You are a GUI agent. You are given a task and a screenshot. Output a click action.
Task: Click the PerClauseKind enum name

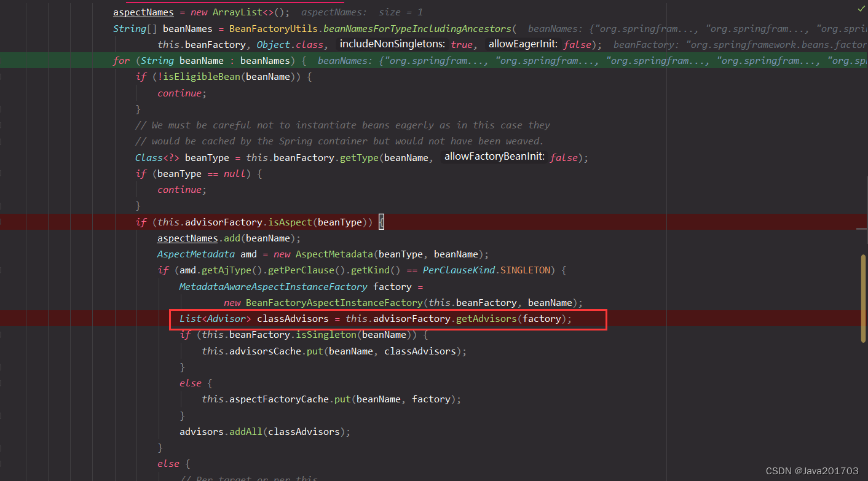(x=458, y=270)
